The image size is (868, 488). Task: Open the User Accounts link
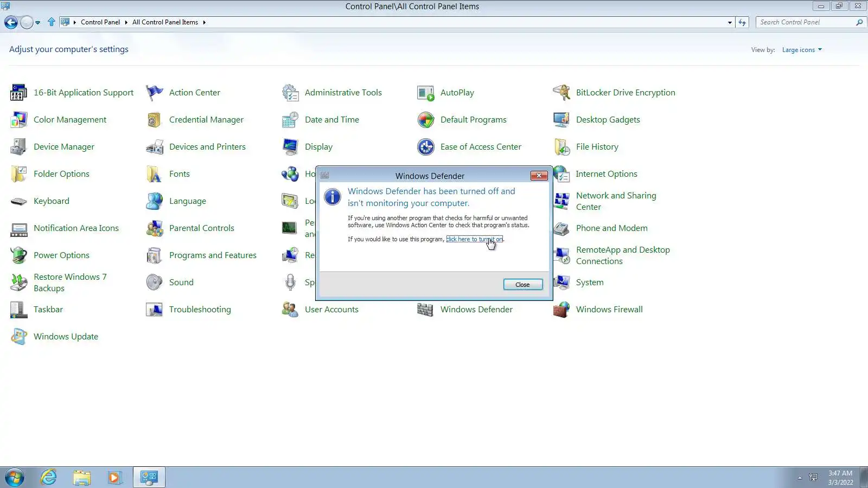pos(331,310)
